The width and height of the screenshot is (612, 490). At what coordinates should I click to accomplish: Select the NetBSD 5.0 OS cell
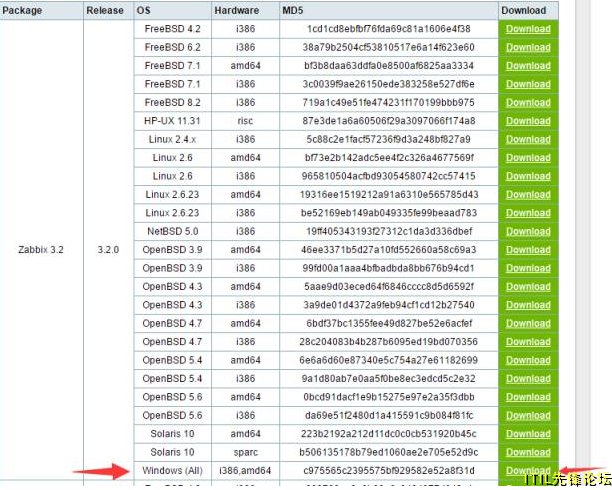[x=173, y=231]
